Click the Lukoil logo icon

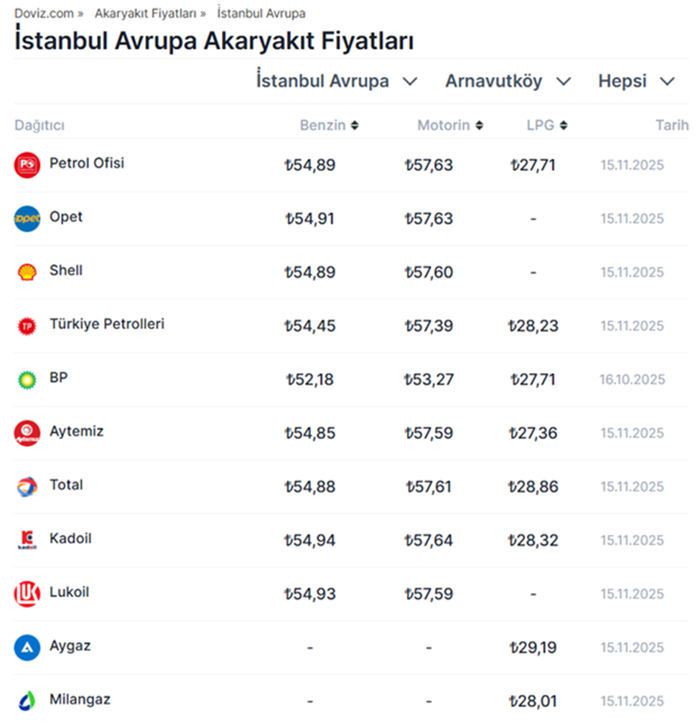(27, 594)
